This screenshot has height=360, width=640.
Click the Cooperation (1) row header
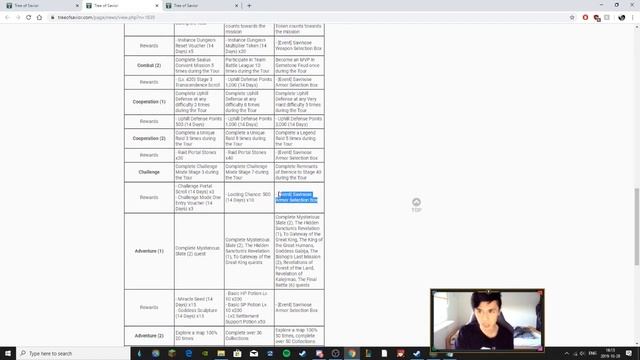point(149,102)
